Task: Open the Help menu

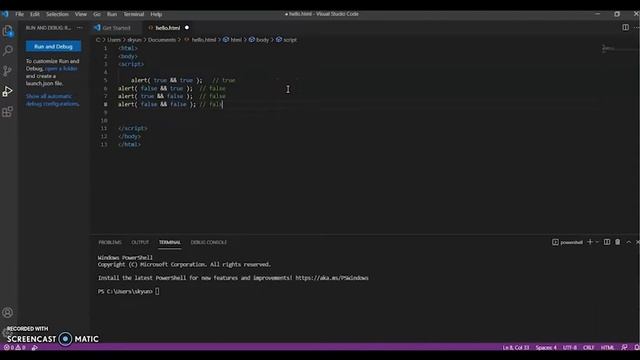Action: coord(156,14)
